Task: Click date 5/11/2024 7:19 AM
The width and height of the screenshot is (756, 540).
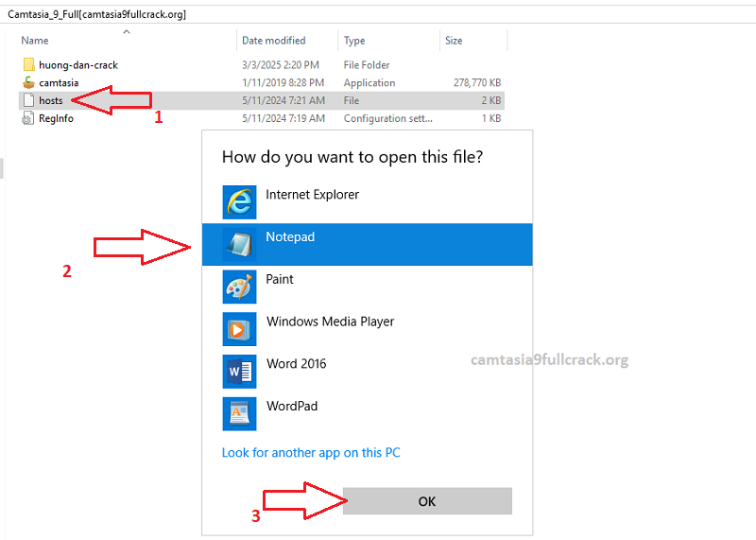Action: click(283, 118)
